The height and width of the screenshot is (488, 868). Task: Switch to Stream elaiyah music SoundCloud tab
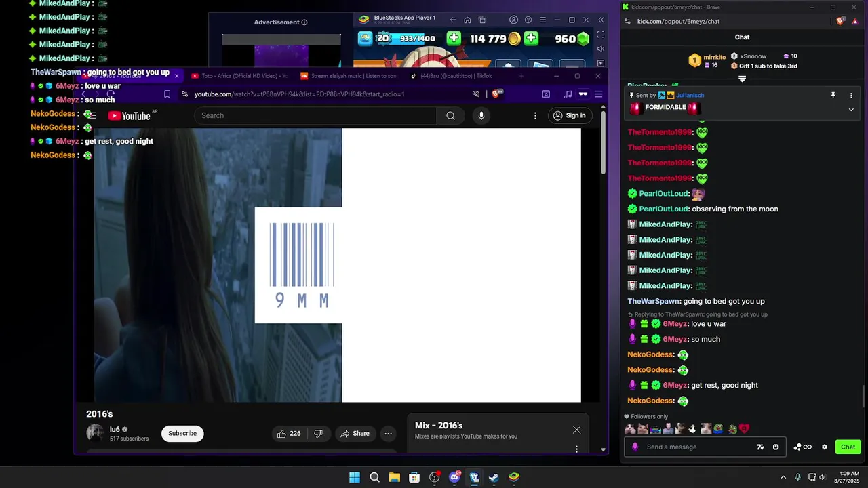pos(348,76)
